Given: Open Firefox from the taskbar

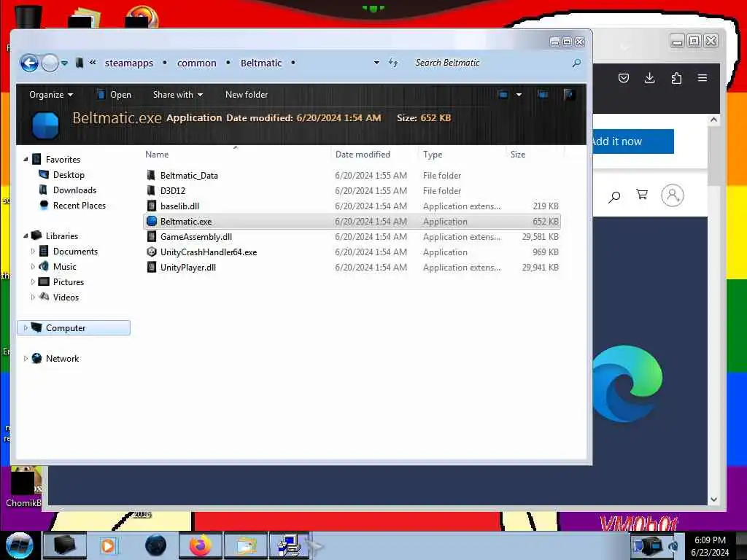Looking at the screenshot, I should (x=200, y=545).
